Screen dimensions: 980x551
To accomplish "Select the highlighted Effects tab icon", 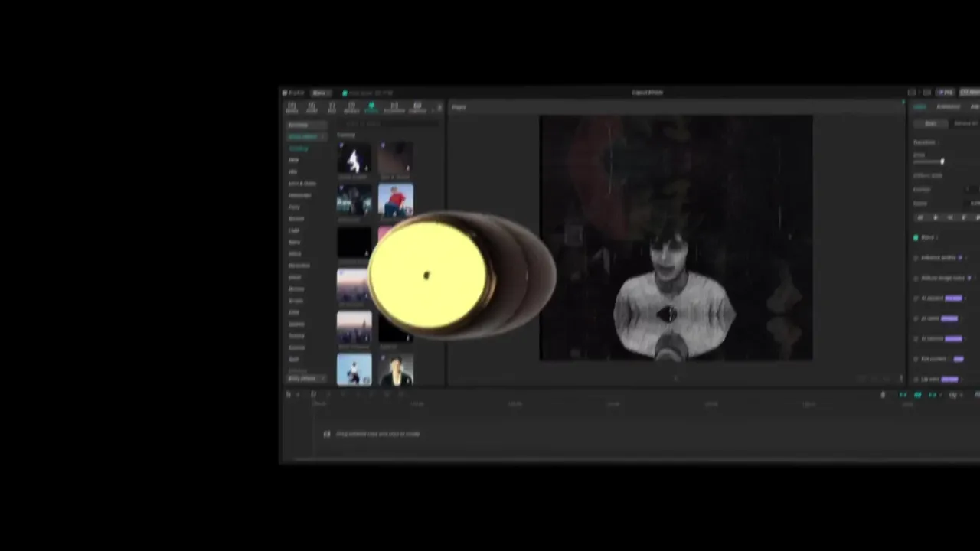I will tap(371, 107).
